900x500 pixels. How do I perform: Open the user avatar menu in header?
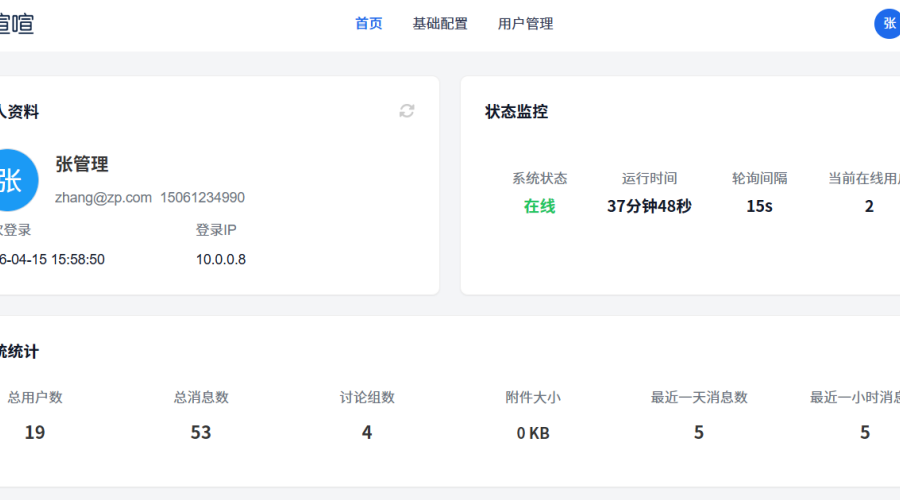click(887, 24)
